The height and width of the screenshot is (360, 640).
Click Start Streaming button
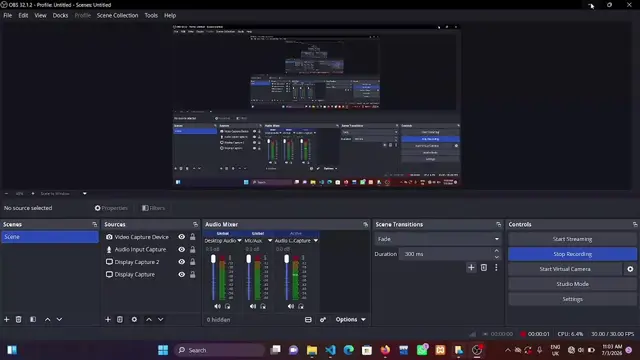[572, 239]
